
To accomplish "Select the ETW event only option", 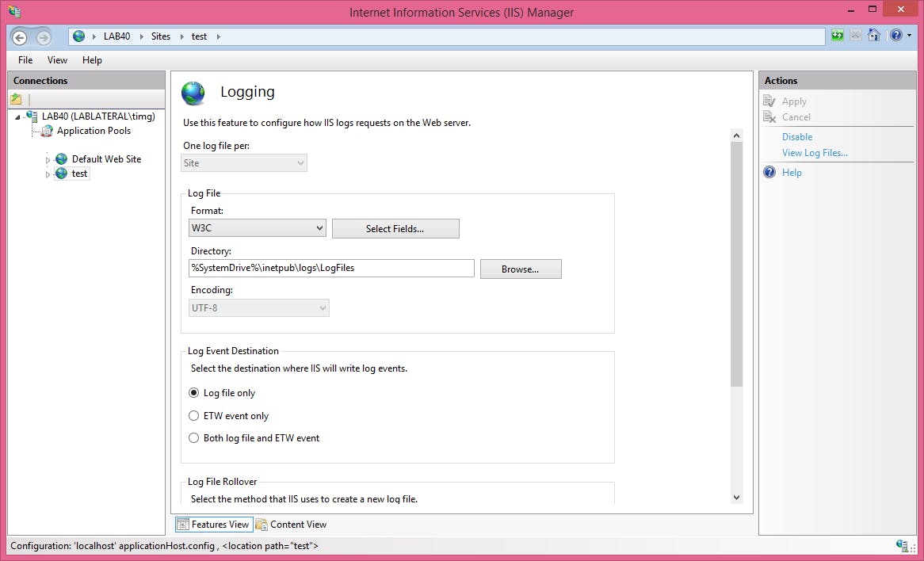I will click(x=193, y=416).
